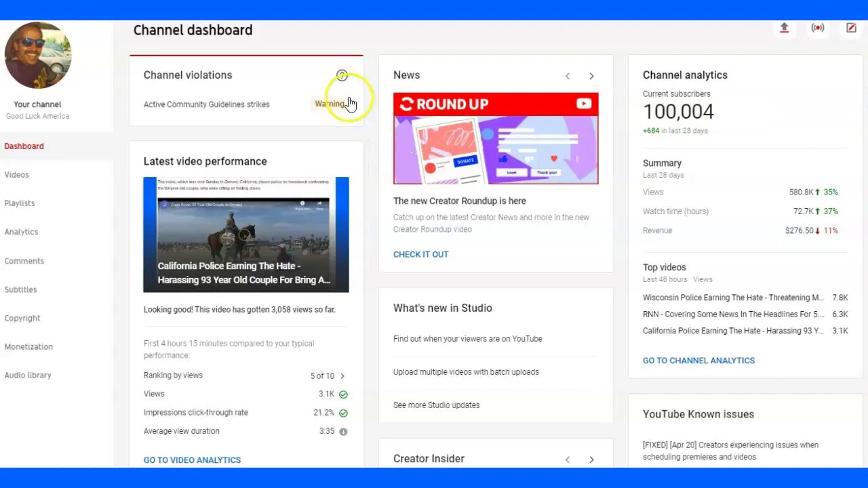The width and height of the screenshot is (868, 488).
Task: Click green check beside click-through rate
Action: pos(343,413)
